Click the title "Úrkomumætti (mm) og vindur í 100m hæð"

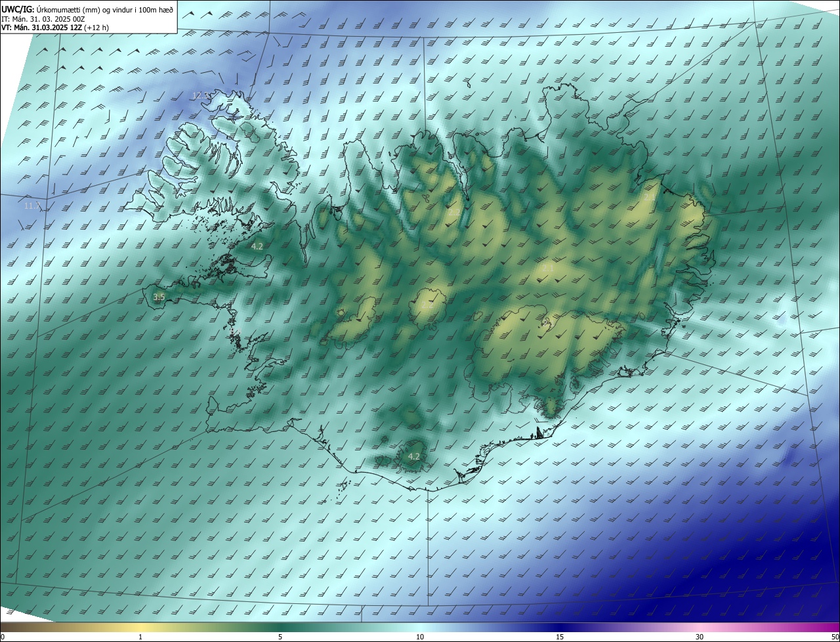[105, 9]
